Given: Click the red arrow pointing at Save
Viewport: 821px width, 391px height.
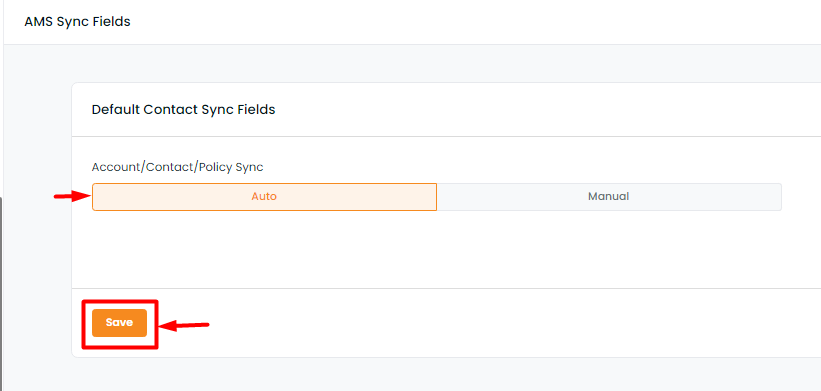Looking at the screenshot, I should (x=184, y=326).
